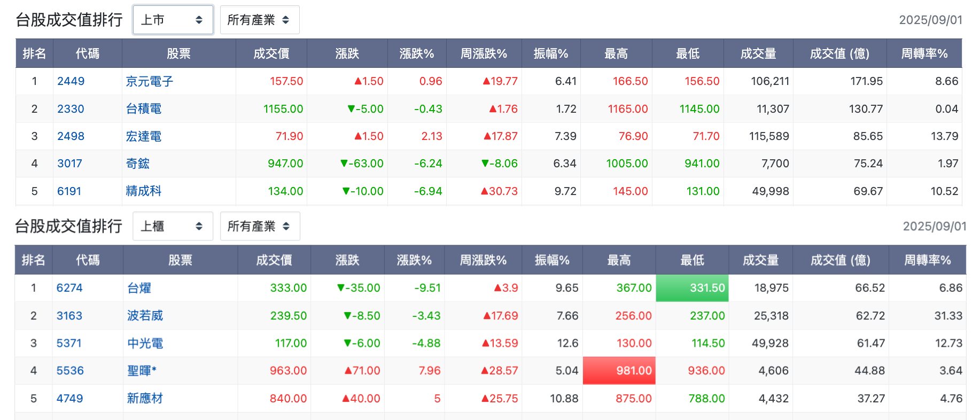The image size is (980, 420).
Task: Open 精成科 stock link
Action: point(143,191)
